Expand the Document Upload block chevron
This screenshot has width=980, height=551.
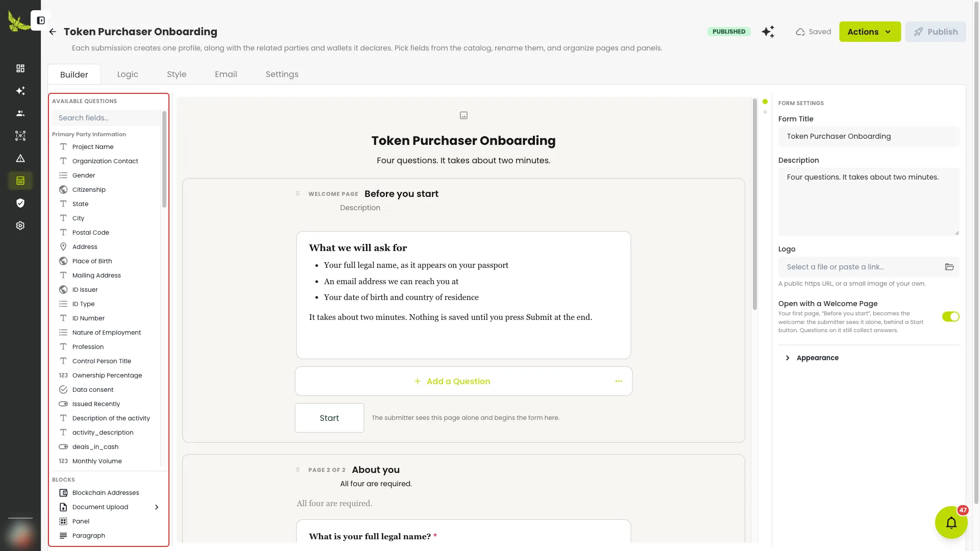157,507
